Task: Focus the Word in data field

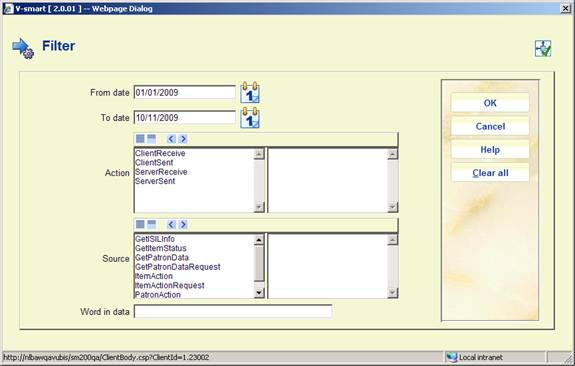Action: coord(233,311)
